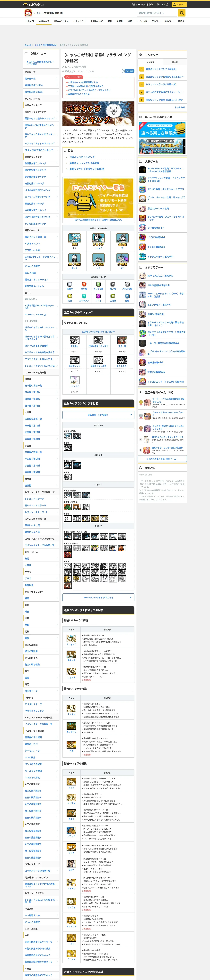
Task: Click もっとみる under ranking list
Action: click(x=180, y=107)
